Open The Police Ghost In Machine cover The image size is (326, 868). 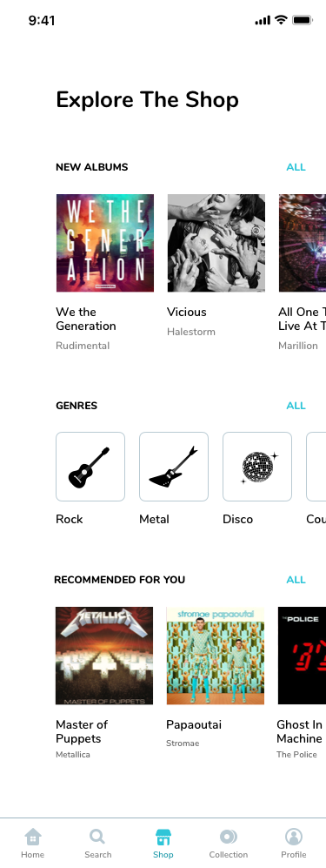click(302, 656)
